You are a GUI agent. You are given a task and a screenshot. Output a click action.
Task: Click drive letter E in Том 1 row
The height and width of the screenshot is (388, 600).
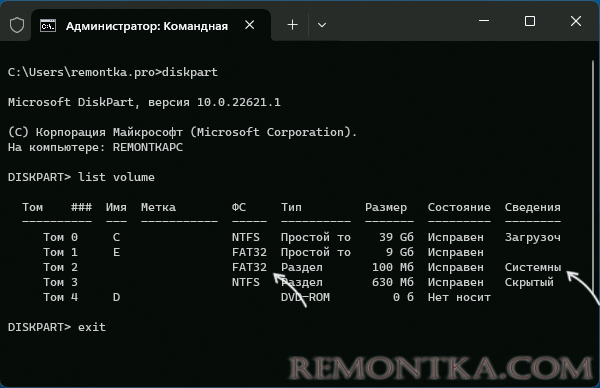tap(116, 252)
